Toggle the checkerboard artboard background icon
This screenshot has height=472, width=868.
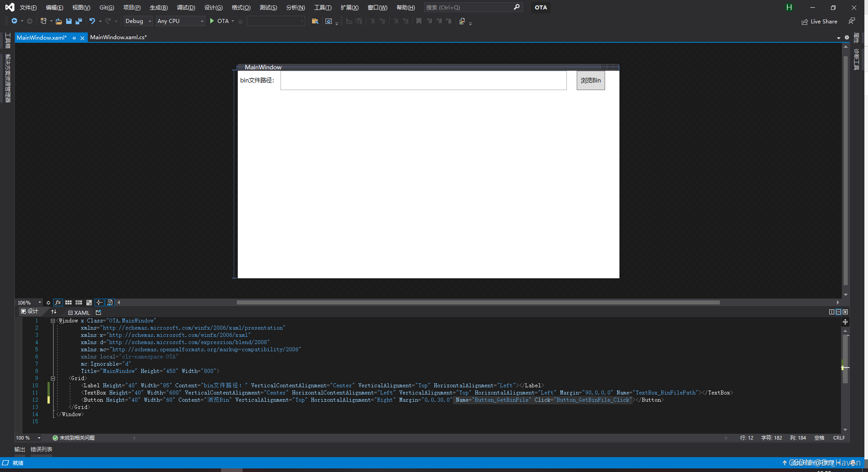89,303
